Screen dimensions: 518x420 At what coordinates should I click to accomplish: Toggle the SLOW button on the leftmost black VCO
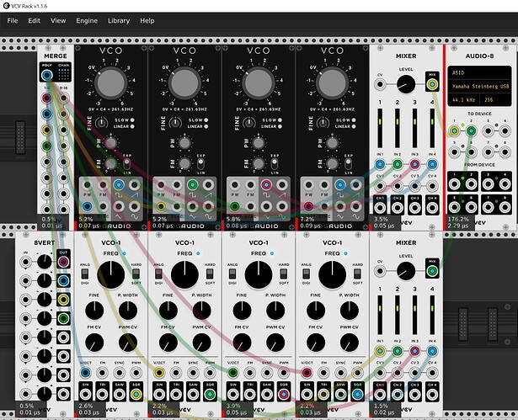click(132, 120)
